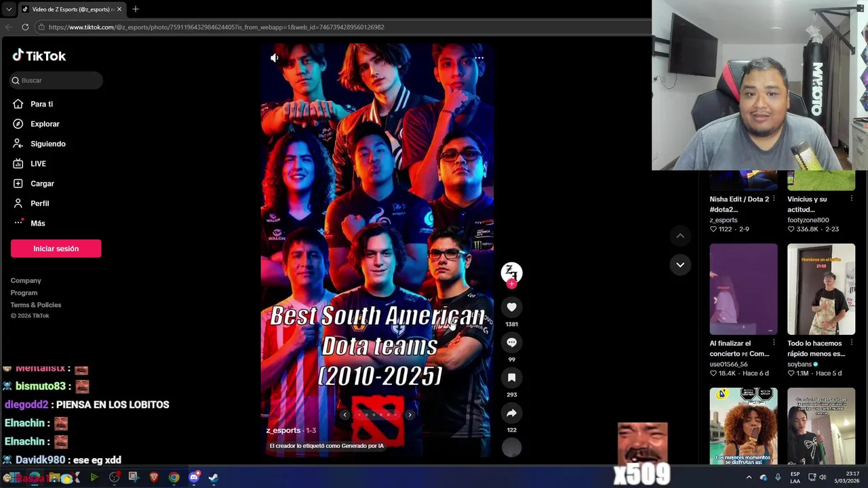Click the URL address bar
This screenshot has height=488, width=868.
point(342,27)
